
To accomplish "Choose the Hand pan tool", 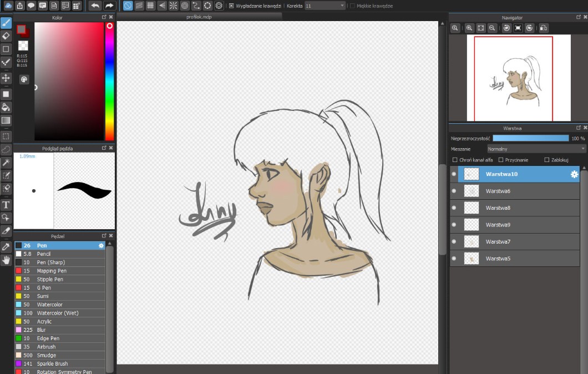I will [6, 260].
